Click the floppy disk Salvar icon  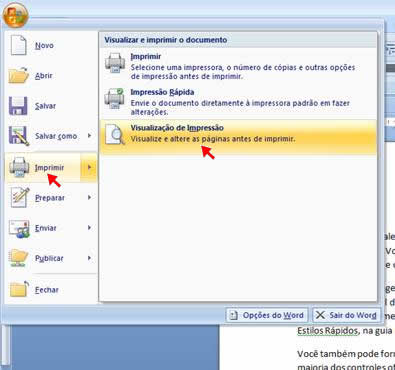tap(18, 106)
